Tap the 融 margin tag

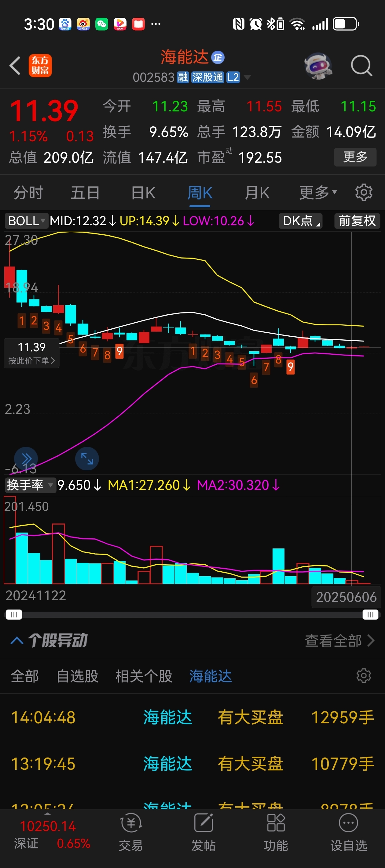183,78
